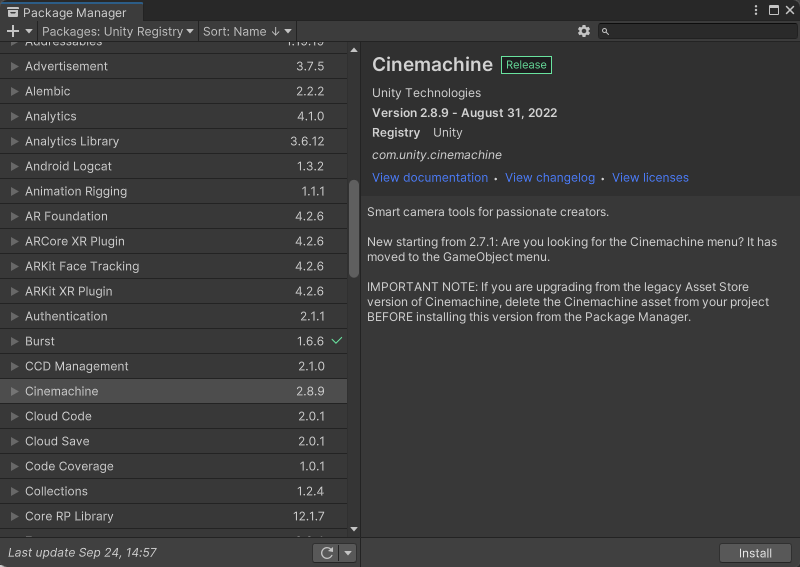800x567 pixels.
Task: Select the Code Coverage package
Action: click(x=173, y=466)
